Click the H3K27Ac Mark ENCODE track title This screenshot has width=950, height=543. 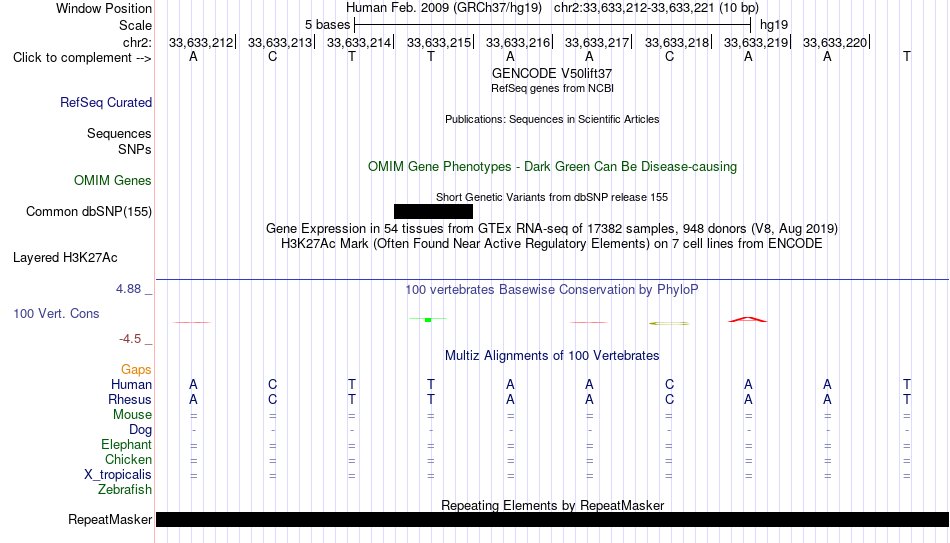point(552,244)
